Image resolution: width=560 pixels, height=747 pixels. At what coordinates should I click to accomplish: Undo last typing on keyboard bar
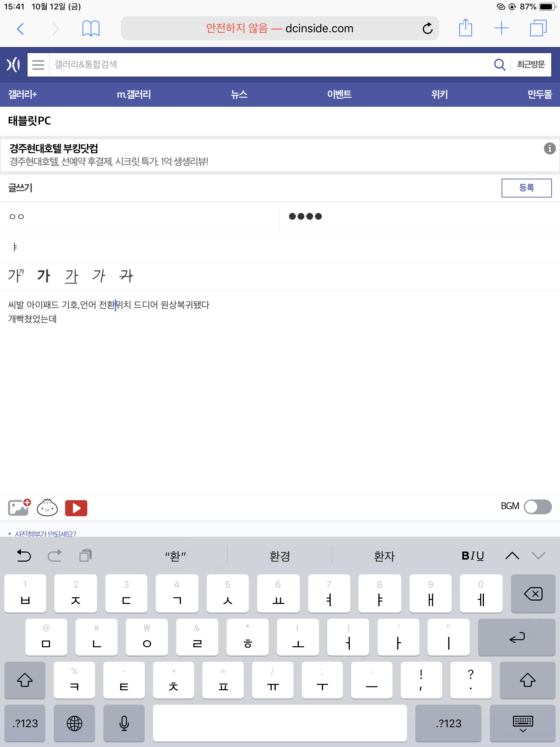[x=24, y=556]
